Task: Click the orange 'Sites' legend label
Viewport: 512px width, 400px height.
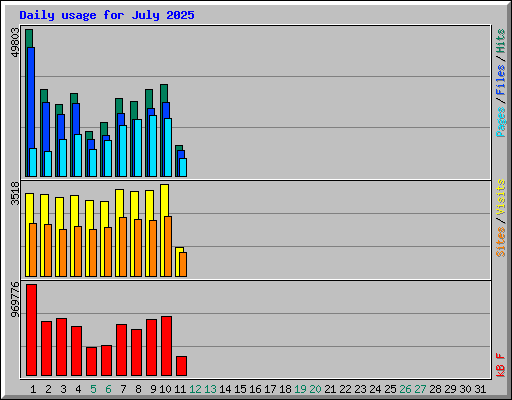Action: pos(501,242)
